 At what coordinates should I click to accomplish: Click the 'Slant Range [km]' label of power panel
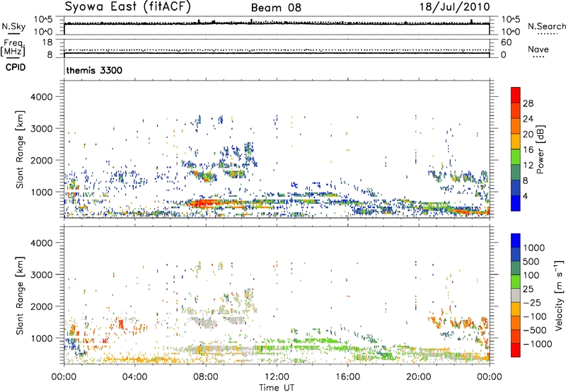pos(21,149)
